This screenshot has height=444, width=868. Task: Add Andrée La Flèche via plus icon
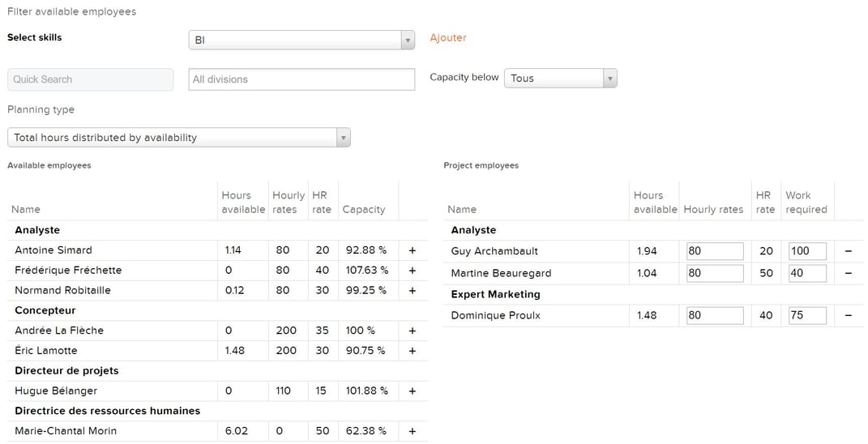pos(412,331)
